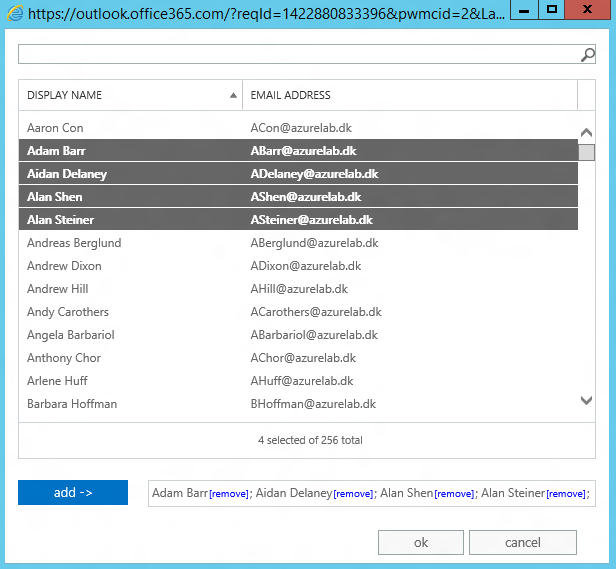Click email ASteiner@azurelab.dk
This screenshot has height=569, width=616.
312,220
